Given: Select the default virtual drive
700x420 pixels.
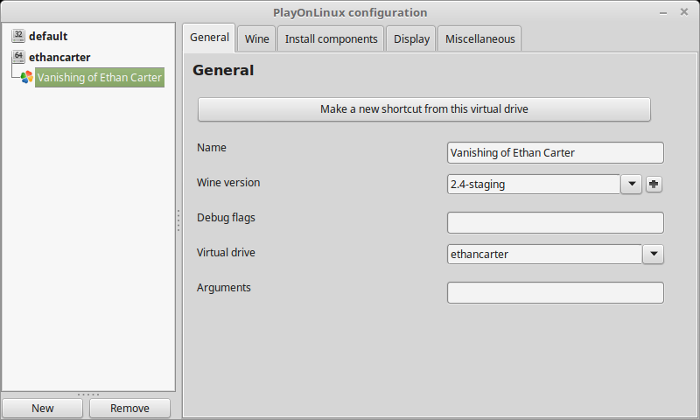Looking at the screenshot, I should [x=48, y=36].
